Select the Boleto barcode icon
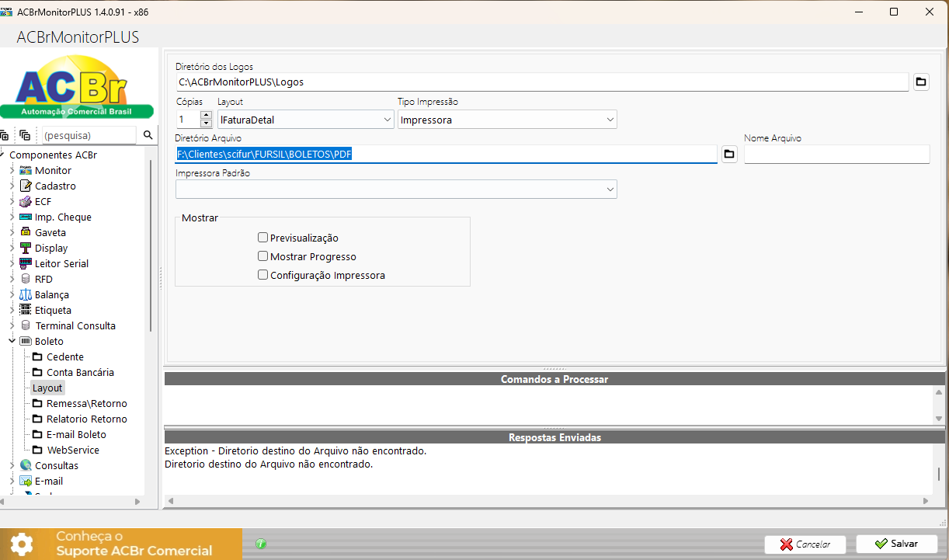This screenshot has width=949, height=560. (x=26, y=341)
